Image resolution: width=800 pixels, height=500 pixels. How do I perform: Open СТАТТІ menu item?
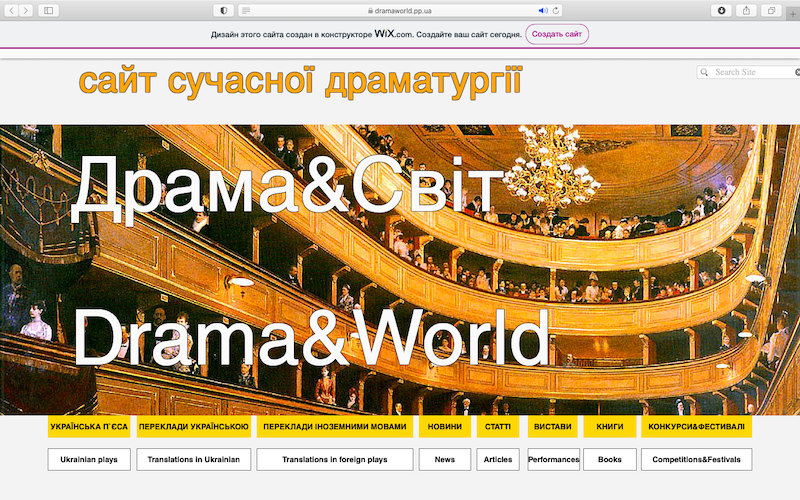click(498, 427)
